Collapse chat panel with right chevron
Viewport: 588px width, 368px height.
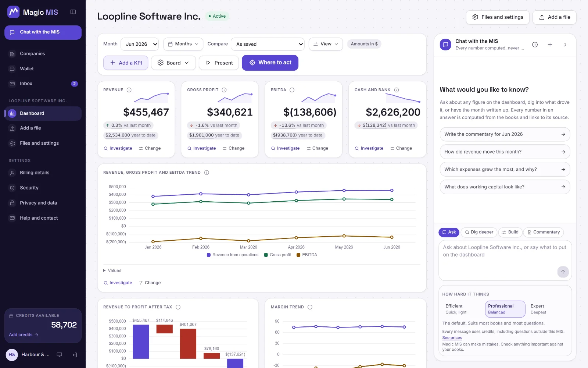[x=565, y=45]
